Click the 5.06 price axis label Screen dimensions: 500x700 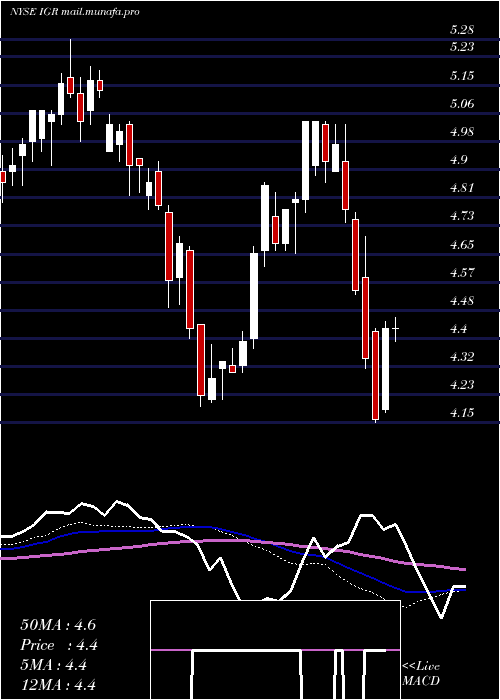tap(462, 104)
